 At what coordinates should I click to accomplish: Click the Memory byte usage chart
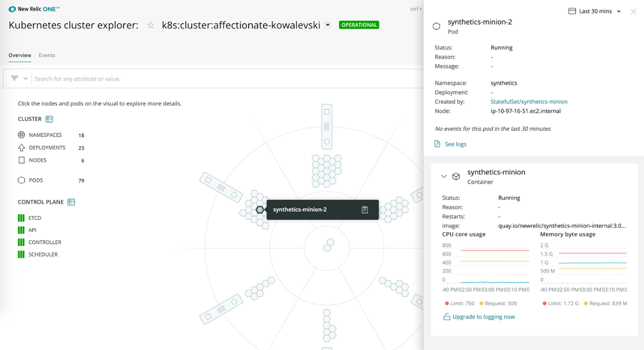584,263
